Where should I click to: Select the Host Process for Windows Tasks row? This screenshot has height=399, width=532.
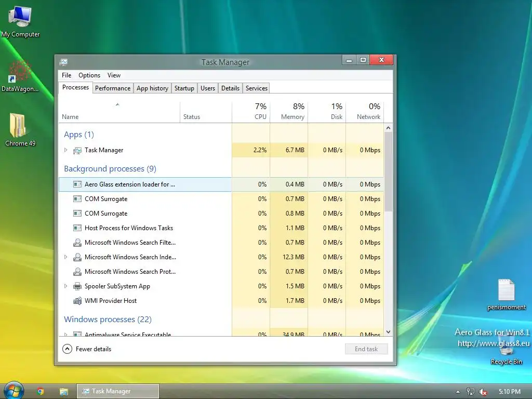(x=221, y=228)
